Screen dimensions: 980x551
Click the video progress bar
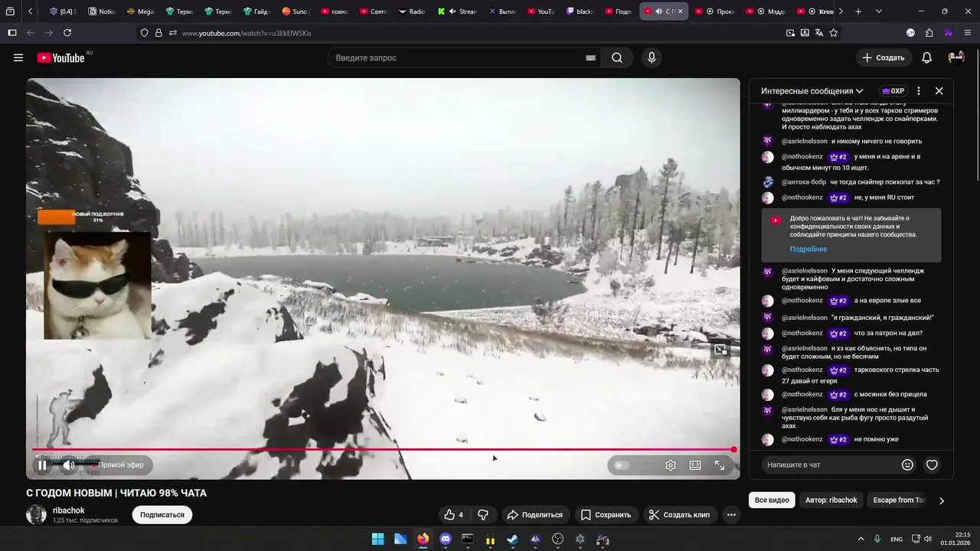pyautogui.click(x=383, y=450)
